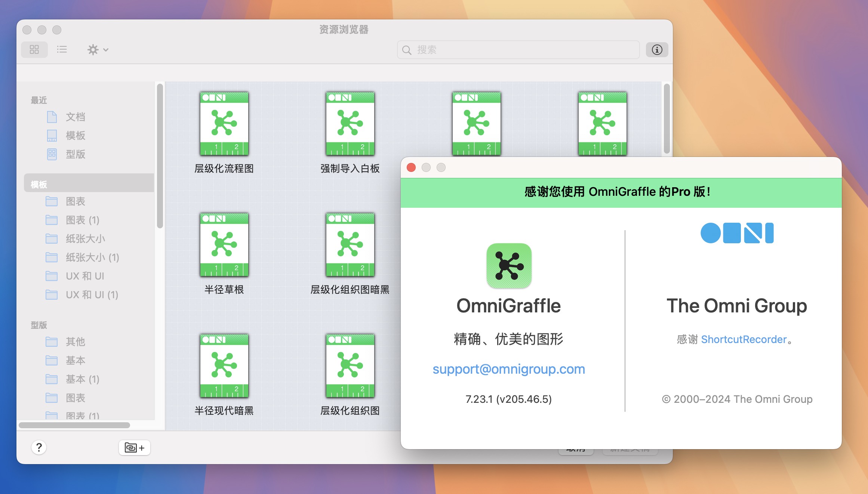Screen dimensions: 868x494
Task: Toggle the info inspector button
Action: 657,50
